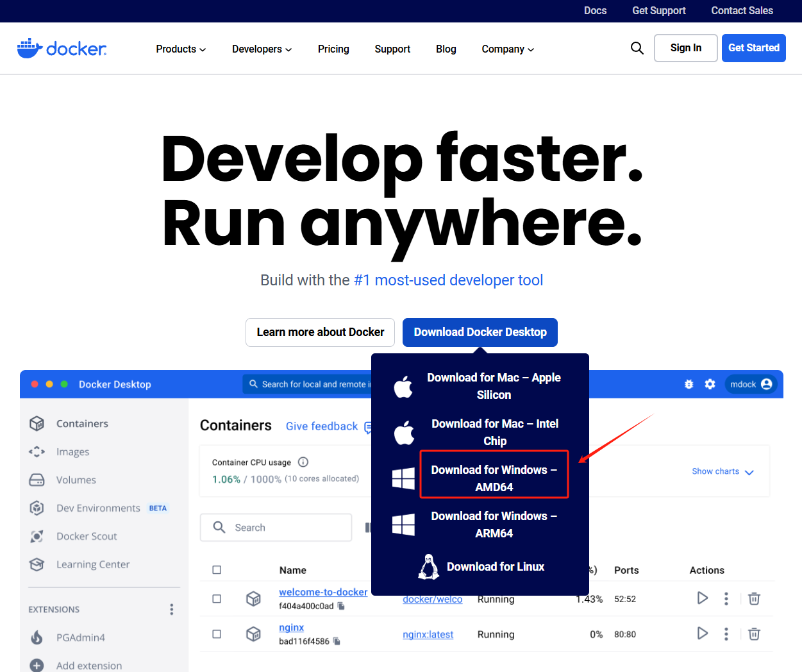The width and height of the screenshot is (802, 672).
Task: Toggle the select-all containers checkbox
Action: pyautogui.click(x=217, y=570)
